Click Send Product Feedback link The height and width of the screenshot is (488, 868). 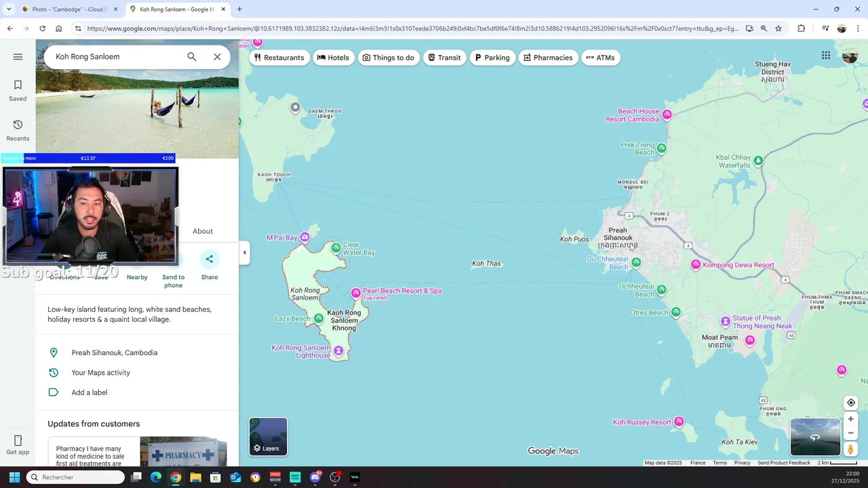(784, 463)
